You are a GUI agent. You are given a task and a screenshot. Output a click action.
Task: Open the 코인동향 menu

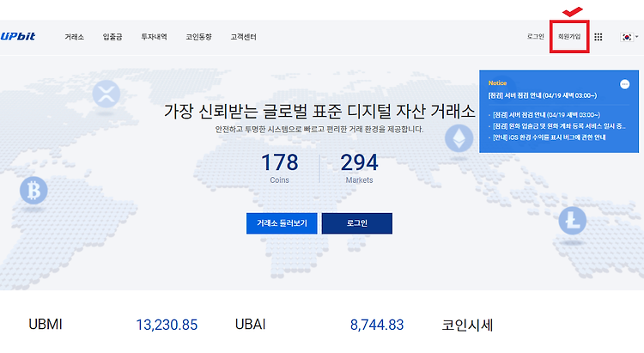(198, 37)
